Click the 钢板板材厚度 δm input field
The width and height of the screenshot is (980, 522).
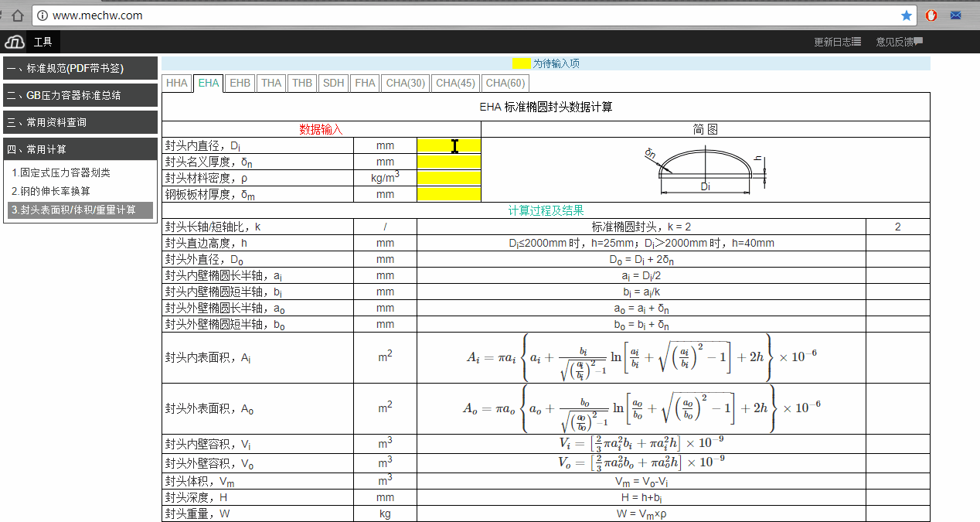(448, 194)
